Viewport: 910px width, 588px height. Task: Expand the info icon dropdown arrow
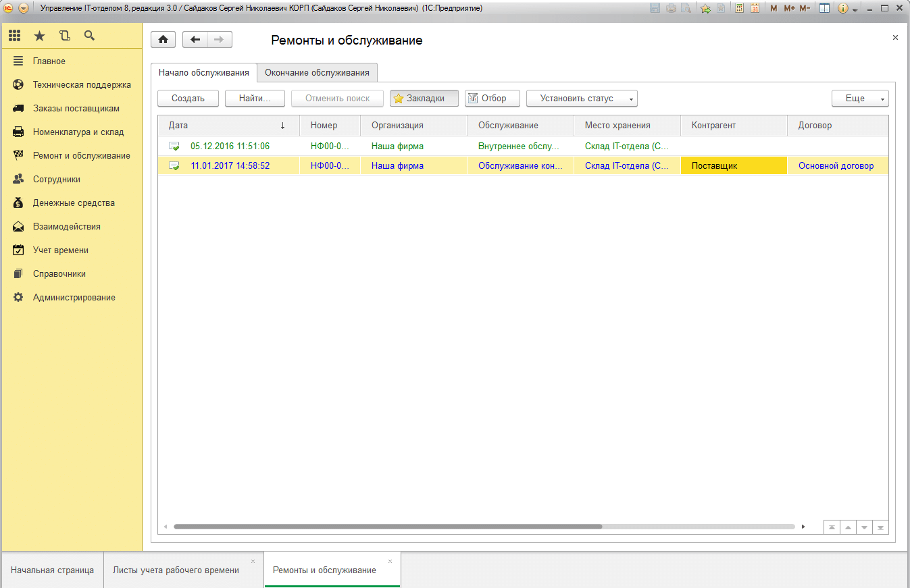click(855, 9)
